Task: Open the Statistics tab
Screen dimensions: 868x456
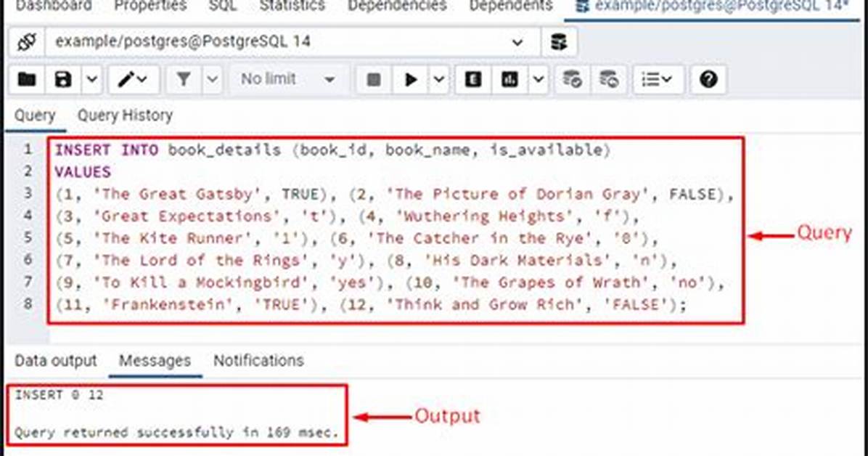Action: pos(292,6)
